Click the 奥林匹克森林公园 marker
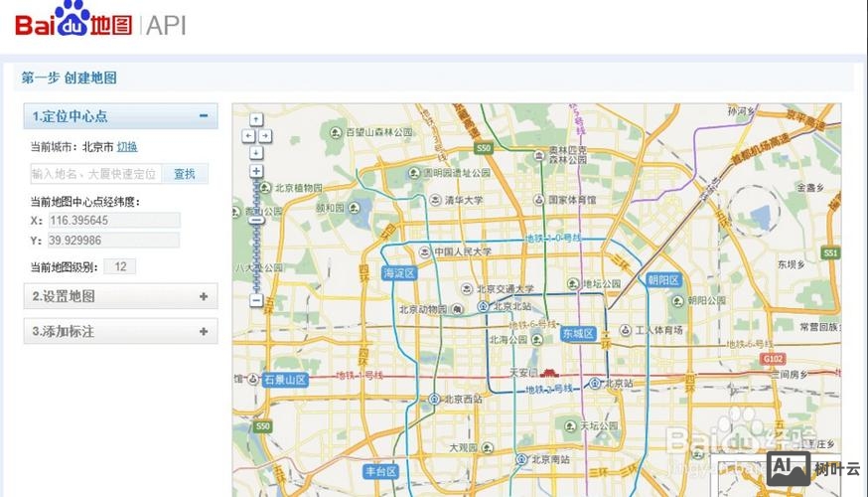The height and width of the screenshot is (497, 868). point(539,155)
